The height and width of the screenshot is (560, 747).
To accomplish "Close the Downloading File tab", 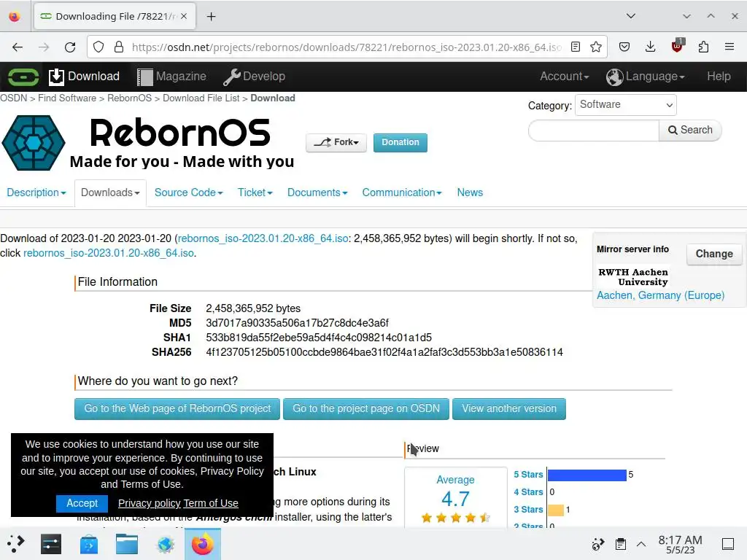I will (x=184, y=16).
